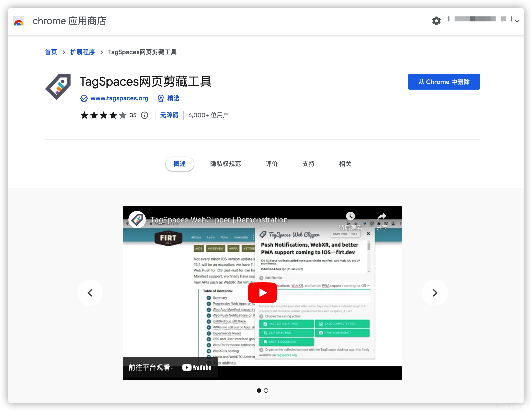Click the TagSpaces channel avatar in video

click(x=137, y=219)
